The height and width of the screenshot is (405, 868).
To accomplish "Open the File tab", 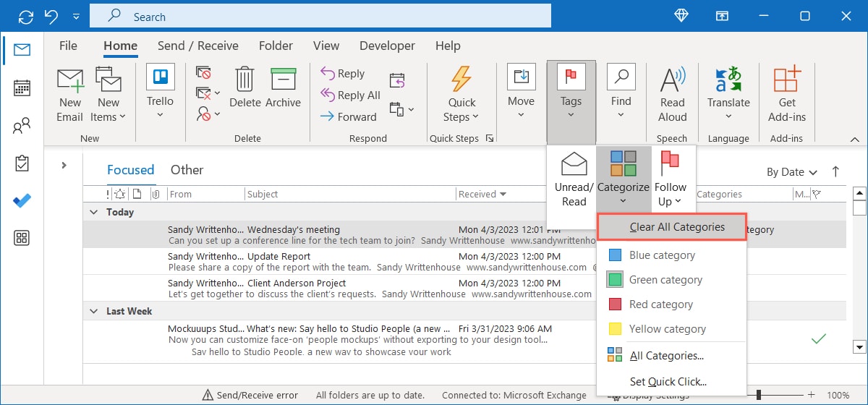I will [68, 46].
